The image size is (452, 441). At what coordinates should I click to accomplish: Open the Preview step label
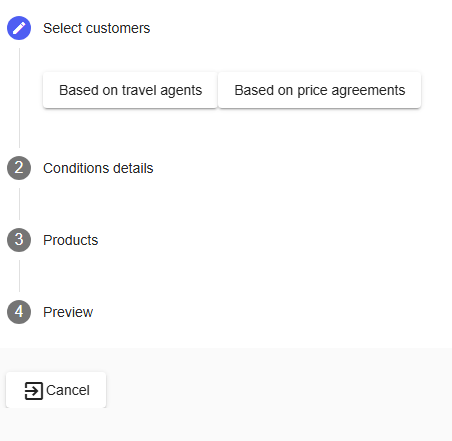click(68, 312)
